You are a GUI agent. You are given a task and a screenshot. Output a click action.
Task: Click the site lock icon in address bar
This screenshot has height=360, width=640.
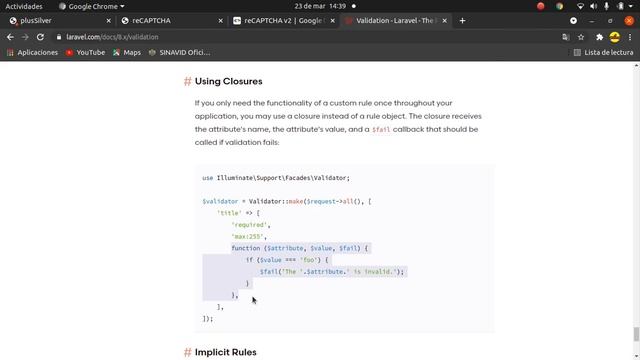(59, 37)
